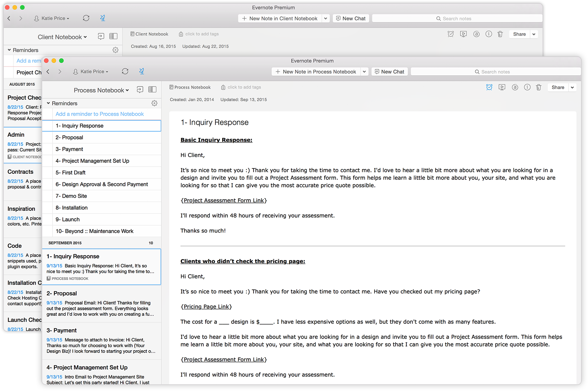Open Katie Price account dropdown in front window
The width and height of the screenshot is (588, 391).
[91, 71]
